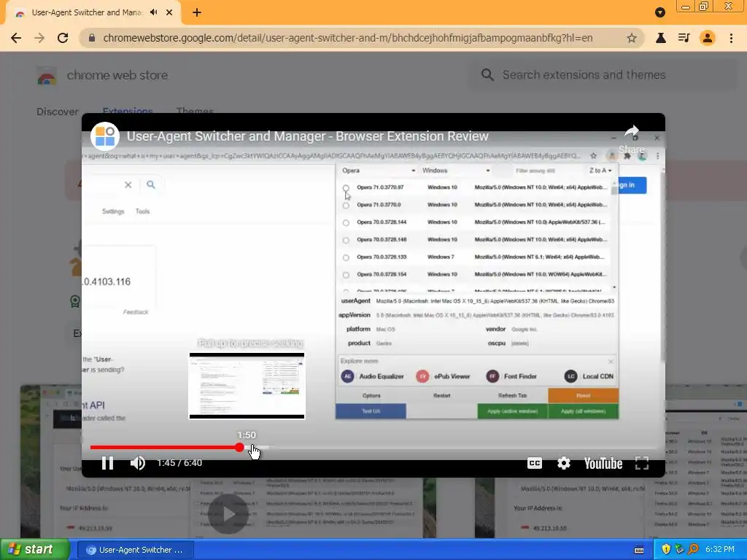Click Apply (active window) button

[513, 411]
